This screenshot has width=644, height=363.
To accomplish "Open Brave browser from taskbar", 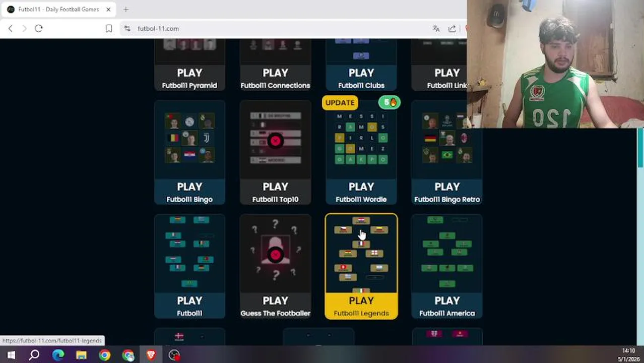I will click(x=151, y=355).
